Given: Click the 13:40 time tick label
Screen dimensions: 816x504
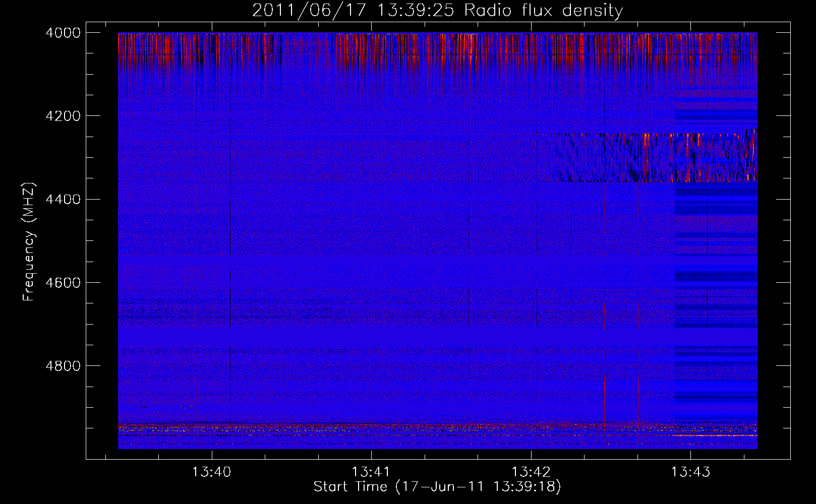Looking at the screenshot, I should pos(212,472).
